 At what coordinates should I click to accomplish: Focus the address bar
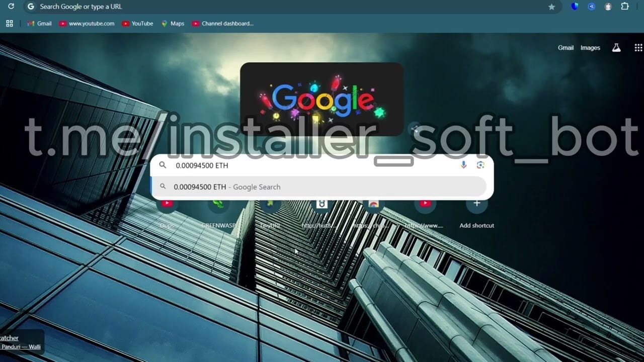point(252,7)
